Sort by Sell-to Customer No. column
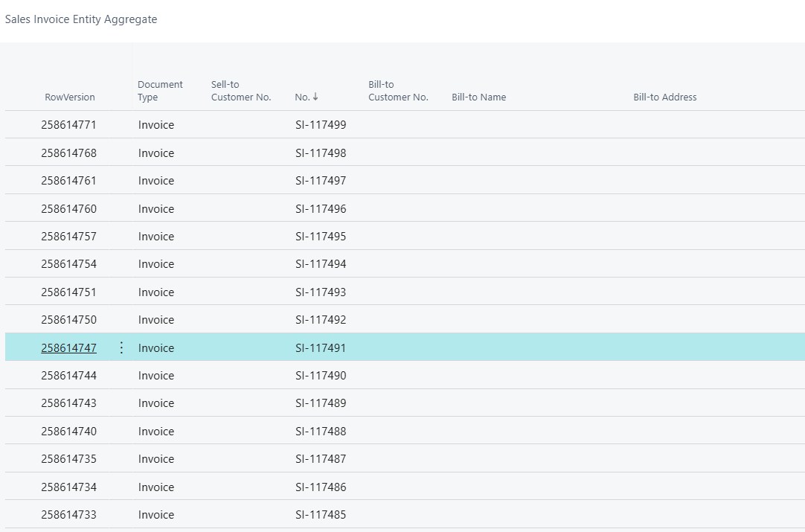 click(x=241, y=91)
